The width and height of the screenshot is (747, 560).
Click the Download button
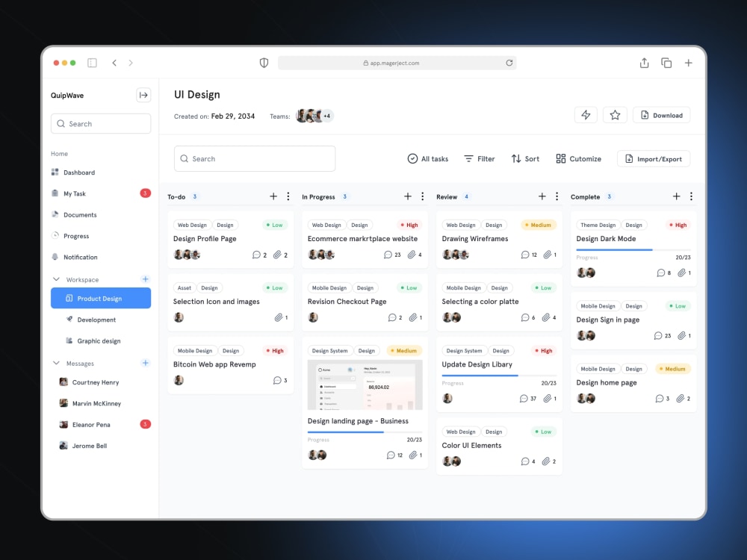661,115
